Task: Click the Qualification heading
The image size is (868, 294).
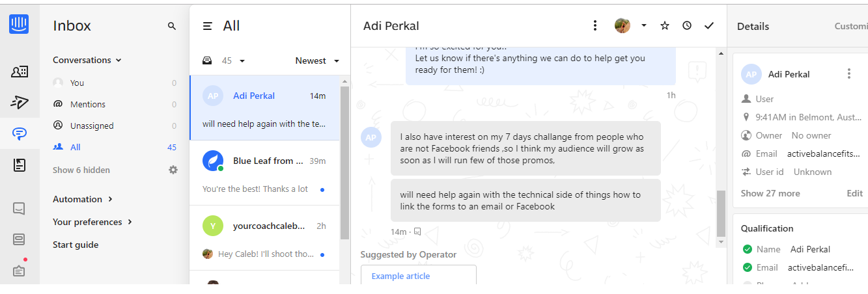Action: coord(767,228)
